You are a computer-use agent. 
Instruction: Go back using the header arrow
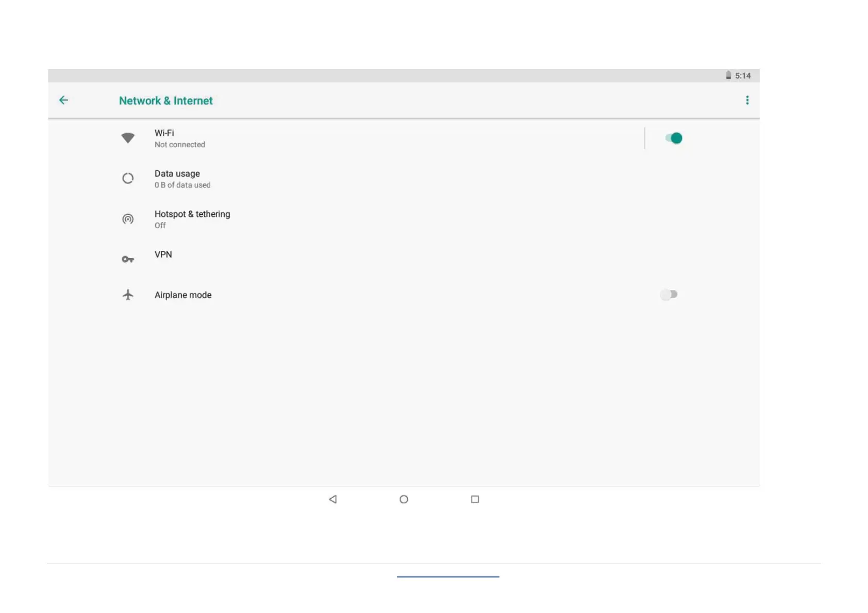[x=63, y=100]
